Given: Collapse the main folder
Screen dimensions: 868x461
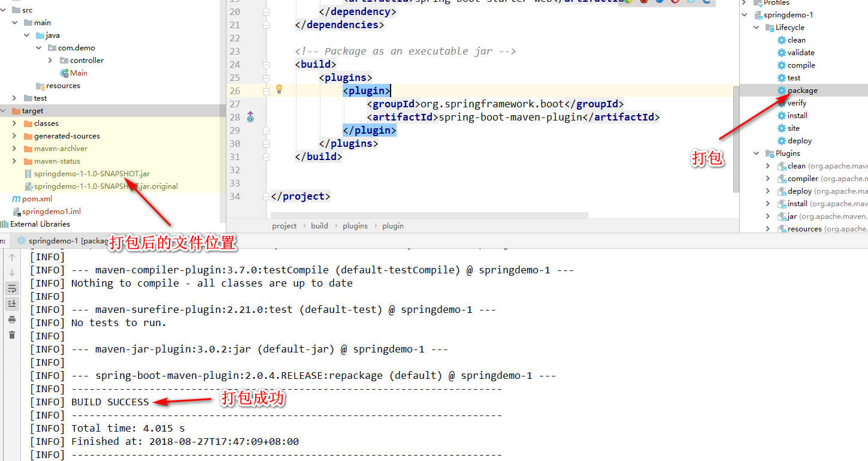Looking at the screenshot, I should (14, 23).
